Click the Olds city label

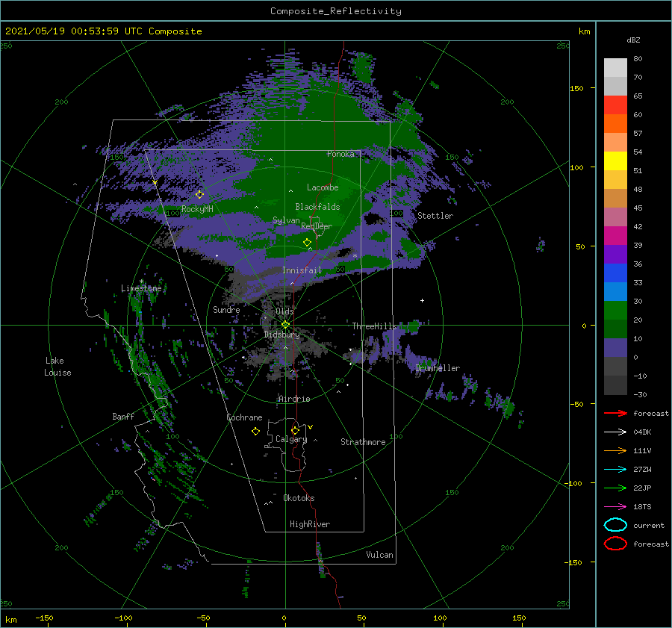[284, 311]
